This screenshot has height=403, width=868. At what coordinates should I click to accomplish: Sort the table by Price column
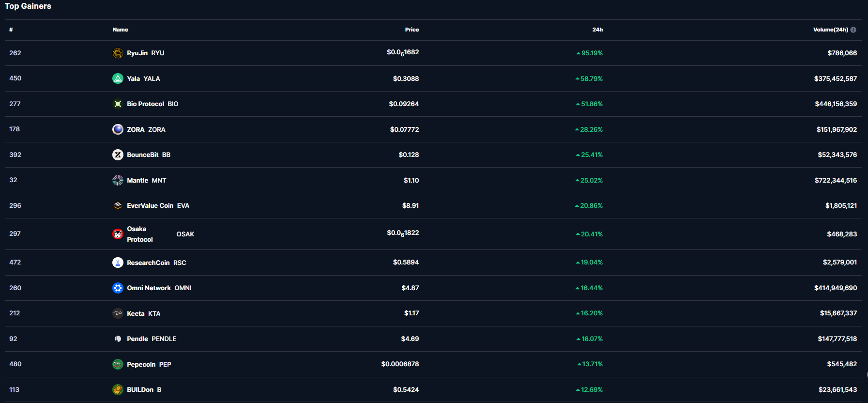point(411,30)
